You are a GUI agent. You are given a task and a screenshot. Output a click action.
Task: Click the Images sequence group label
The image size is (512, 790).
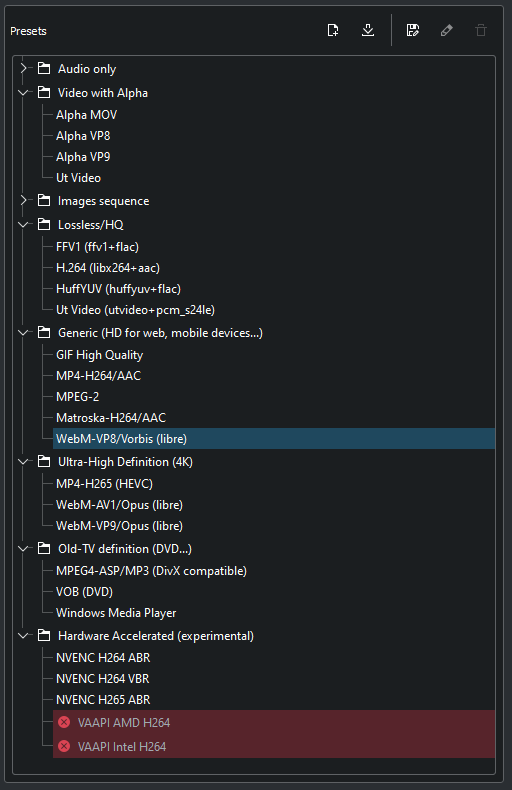pyautogui.click(x=103, y=201)
